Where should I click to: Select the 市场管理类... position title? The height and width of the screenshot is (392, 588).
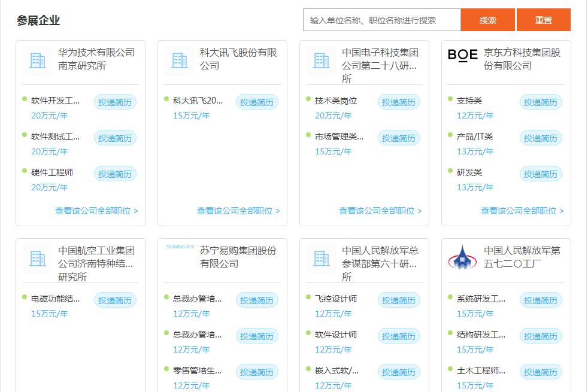coord(339,137)
